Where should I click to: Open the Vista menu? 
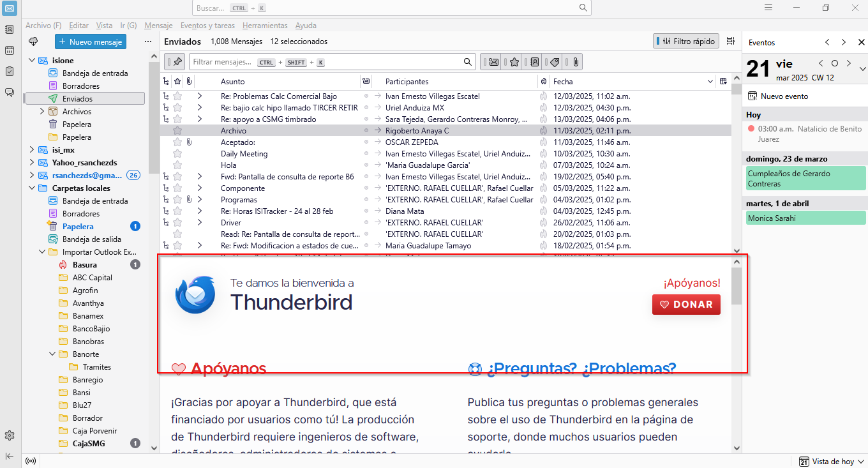tap(104, 26)
